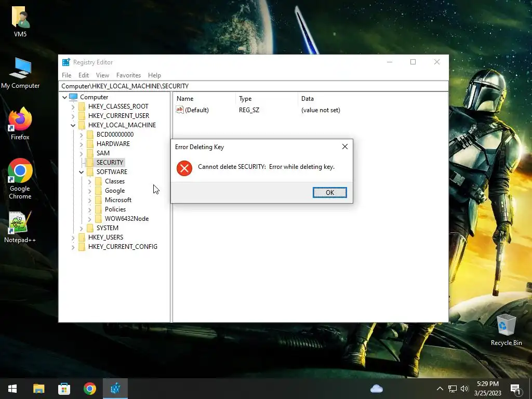Click OK in the Error Deleting Key dialog
The height and width of the screenshot is (399, 532).
(329, 192)
